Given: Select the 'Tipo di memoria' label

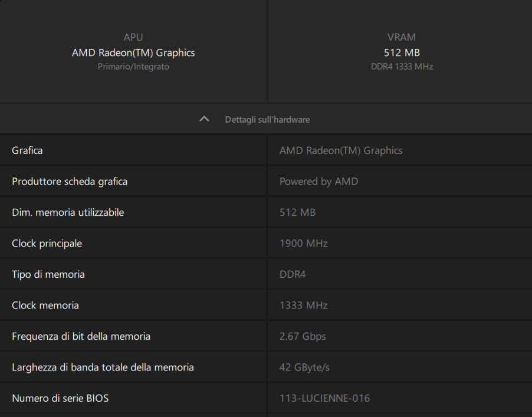Looking at the screenshot, I should [x=48, y=274].
